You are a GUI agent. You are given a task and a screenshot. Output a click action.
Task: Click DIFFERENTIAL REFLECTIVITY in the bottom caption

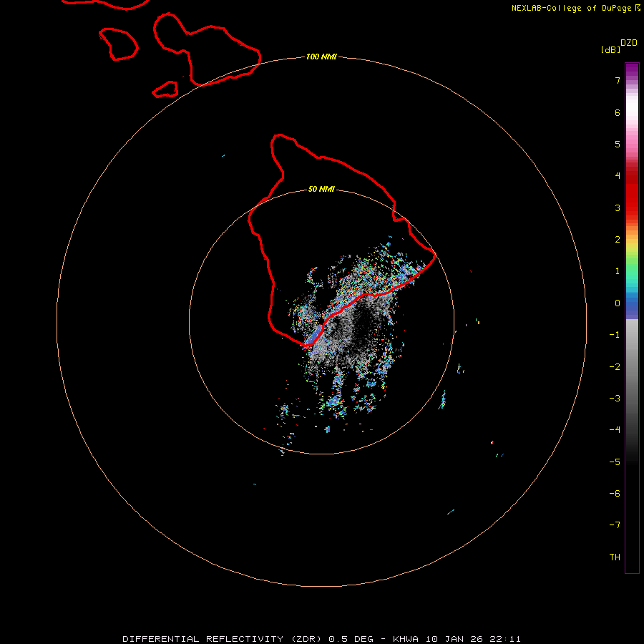pyautogui.click(x=203, y=639)
